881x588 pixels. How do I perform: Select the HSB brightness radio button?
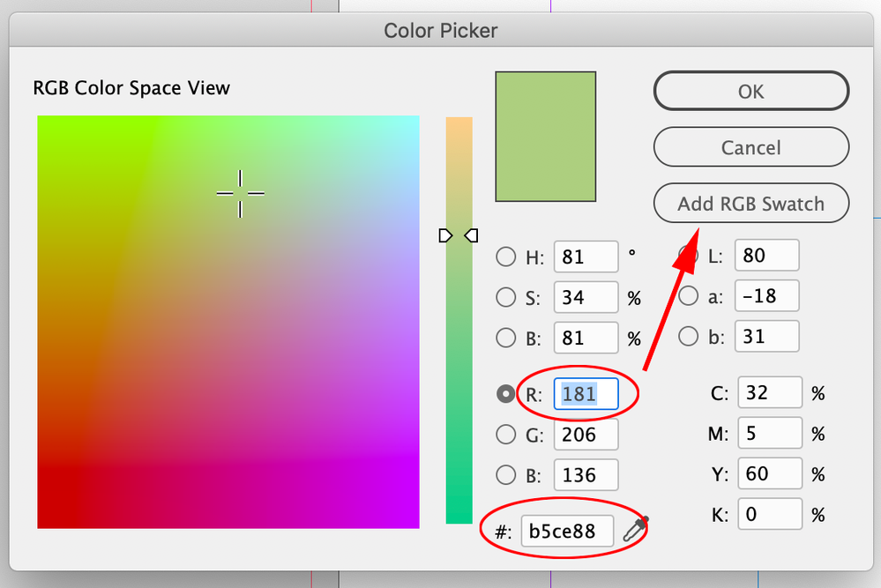pos(506,337)
